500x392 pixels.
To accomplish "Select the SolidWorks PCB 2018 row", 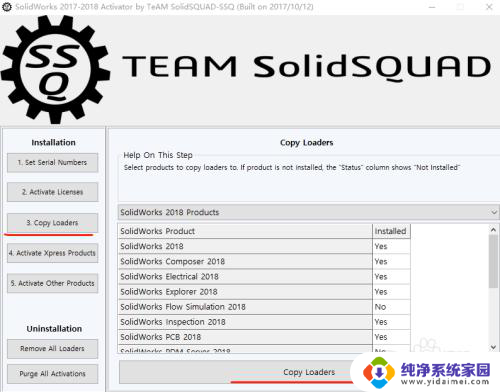I will pos(264,337).
